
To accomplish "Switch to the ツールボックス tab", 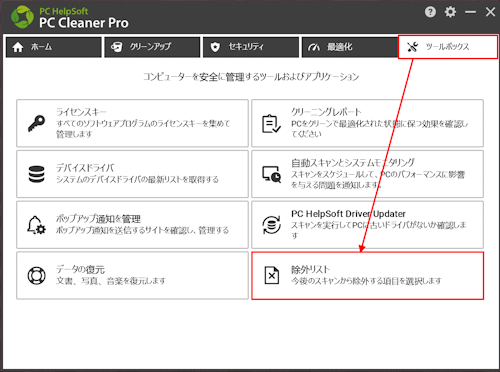I will (x=448, y=47).
